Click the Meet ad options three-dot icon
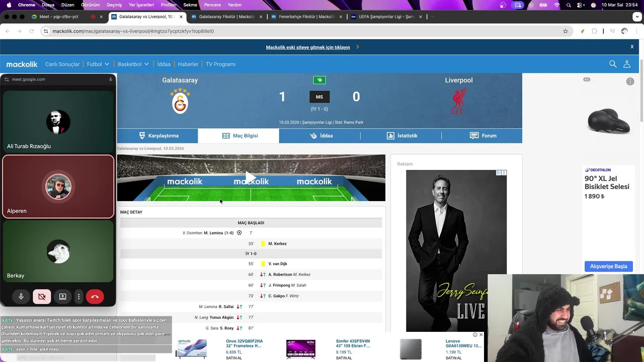644x362 pixels. coord(630,81)
